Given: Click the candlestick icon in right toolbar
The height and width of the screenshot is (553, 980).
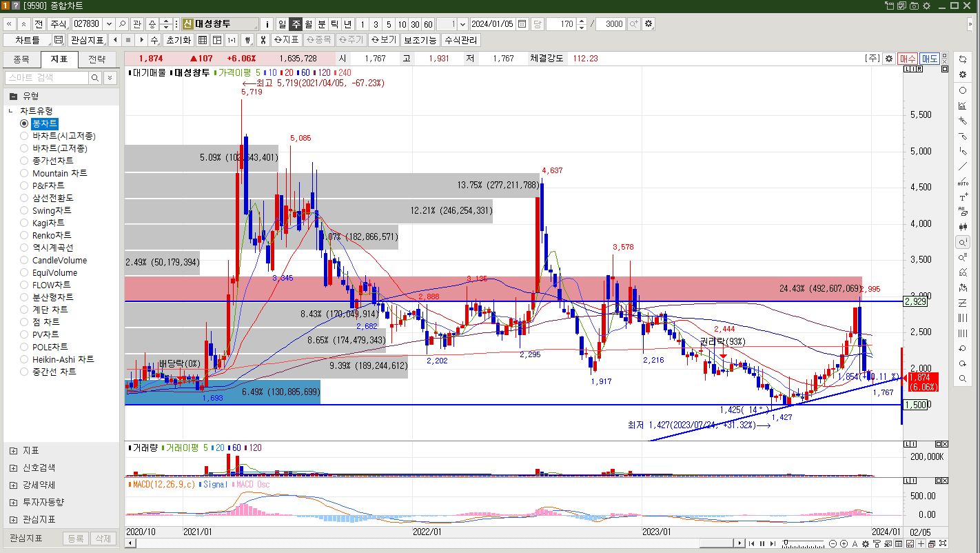Looking at the screenshot, I should click(x=963, y=227).
